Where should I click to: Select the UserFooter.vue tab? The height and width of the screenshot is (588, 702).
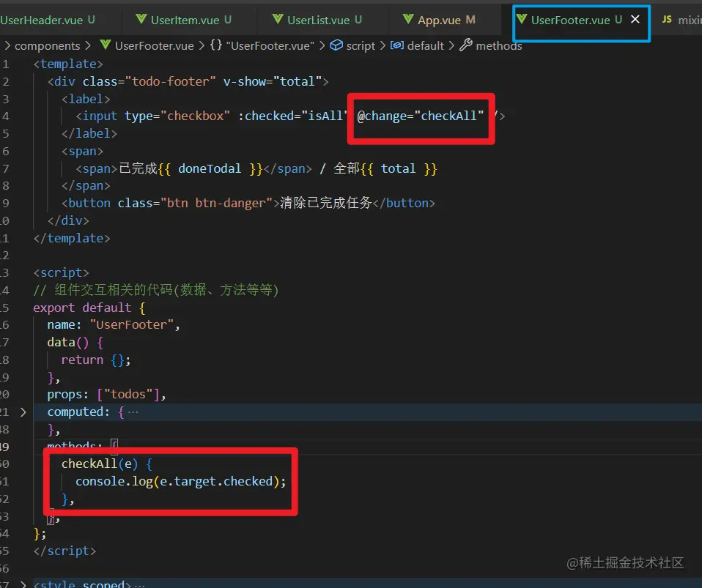pos(570,21)
